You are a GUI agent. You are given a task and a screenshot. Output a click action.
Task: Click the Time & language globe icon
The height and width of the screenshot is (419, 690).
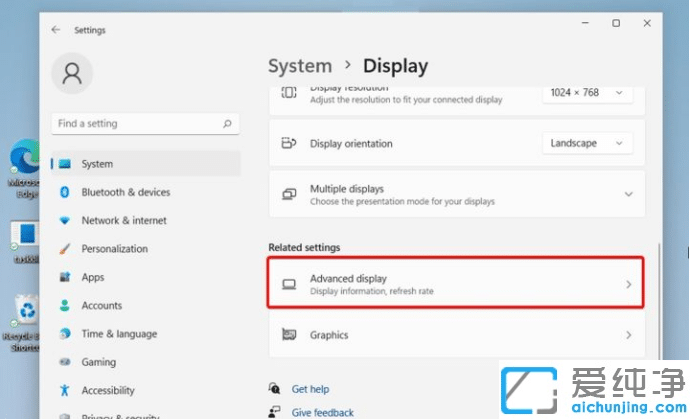point(65,334)
